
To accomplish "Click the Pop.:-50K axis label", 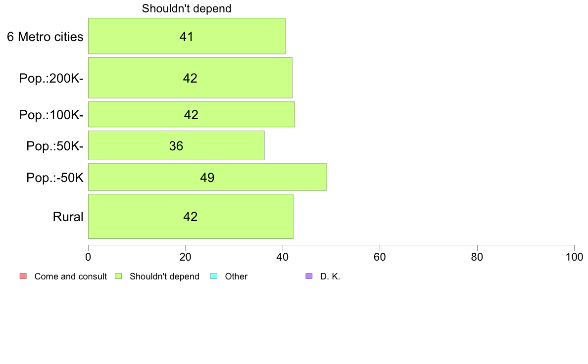I will (x=55, y=178).
